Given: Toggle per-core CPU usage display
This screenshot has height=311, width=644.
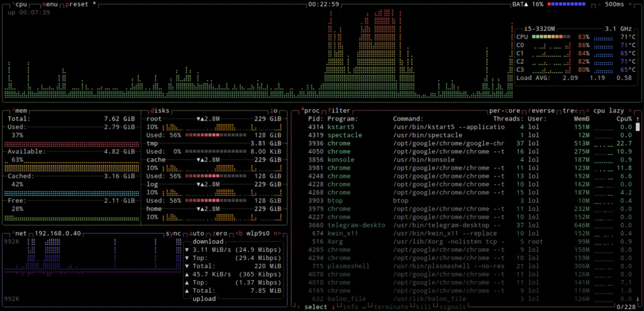Looking at the screenshot, I should coord(505,111).
